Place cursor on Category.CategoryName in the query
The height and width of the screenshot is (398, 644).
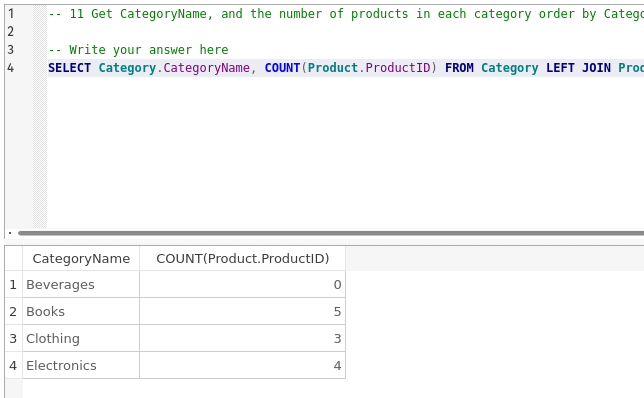click(x=174, y=68)
